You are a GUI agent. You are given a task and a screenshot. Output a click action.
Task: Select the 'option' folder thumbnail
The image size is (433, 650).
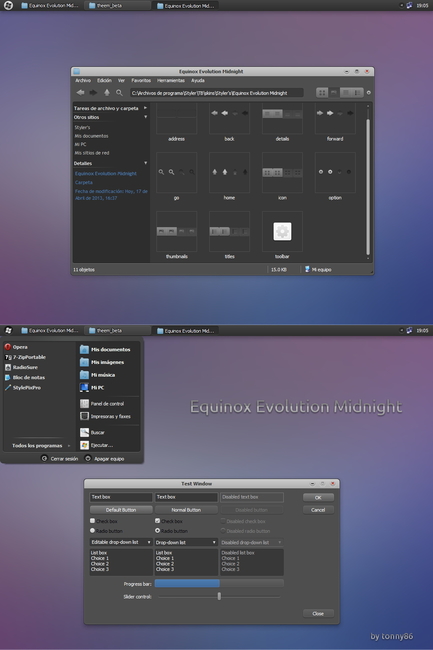[x=335, y=172]
